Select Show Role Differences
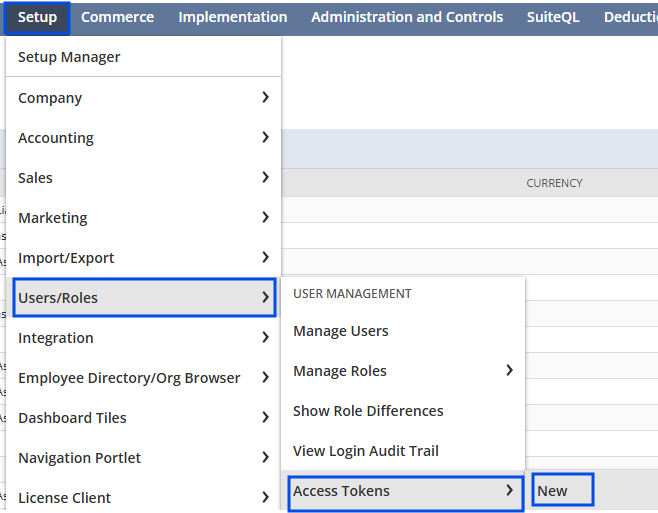 [403, 411]
